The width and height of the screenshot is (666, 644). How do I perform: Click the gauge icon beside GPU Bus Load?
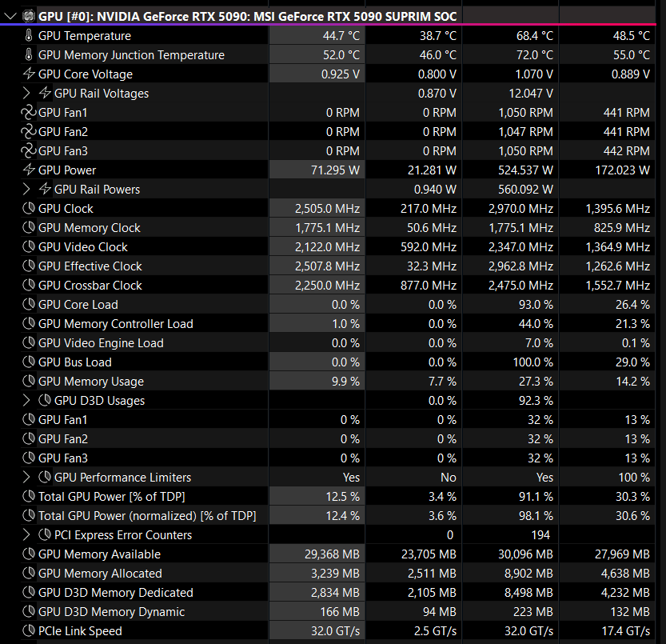point(29,362)
